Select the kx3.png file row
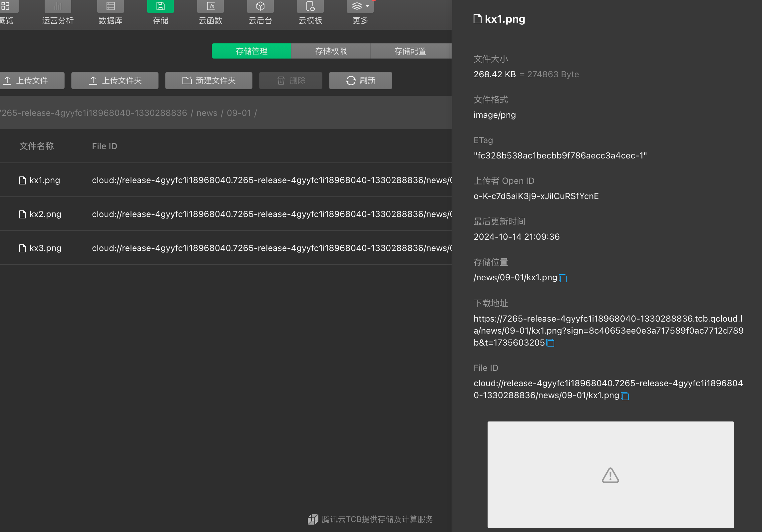Viewport: 762px width, 532px height. tap(226, 248)
